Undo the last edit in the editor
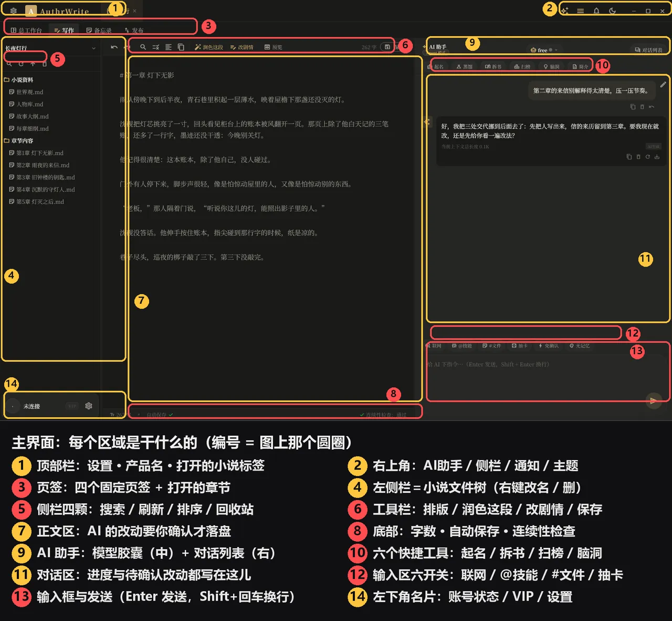This screenshot has height=621, width=672. tap(114, 47)
